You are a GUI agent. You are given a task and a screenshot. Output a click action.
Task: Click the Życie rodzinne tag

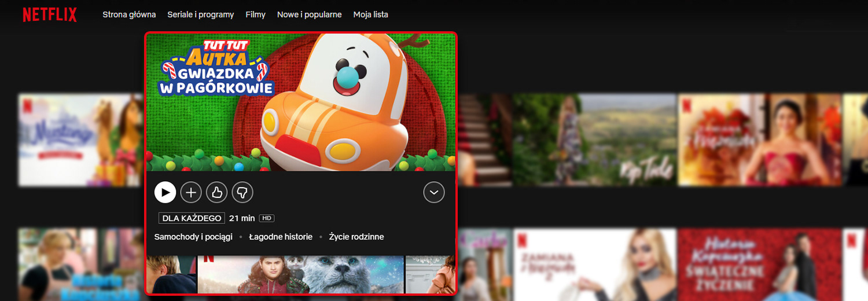coord(356,237)
